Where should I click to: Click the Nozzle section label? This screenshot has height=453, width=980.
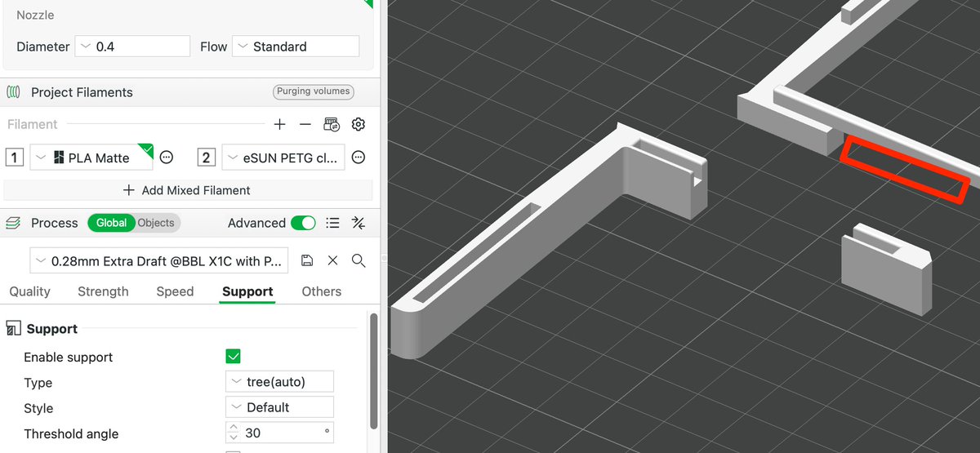point(35,16)
